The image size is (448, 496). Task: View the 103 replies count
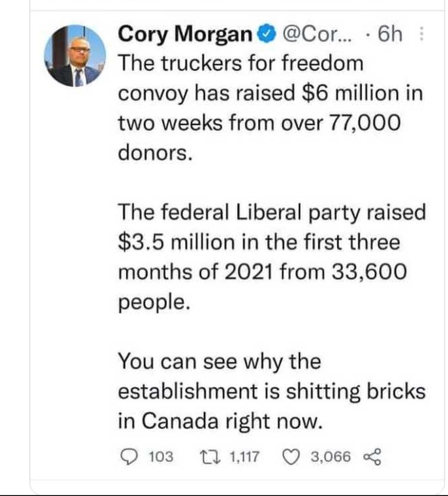pyautogui.click(x=161, y=457)
